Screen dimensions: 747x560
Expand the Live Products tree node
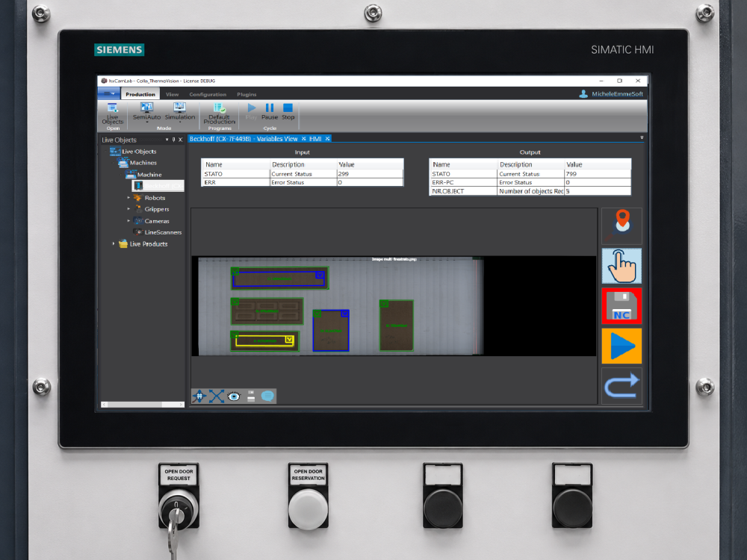[x=114, y=244]
